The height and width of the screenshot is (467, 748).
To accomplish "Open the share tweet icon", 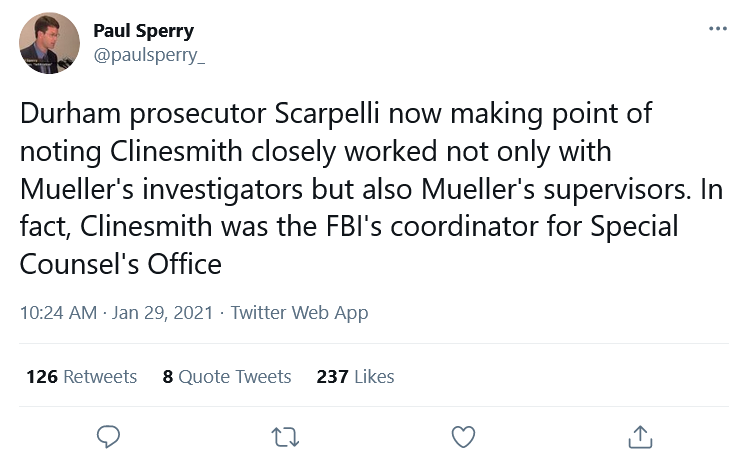I will (639, 436).
